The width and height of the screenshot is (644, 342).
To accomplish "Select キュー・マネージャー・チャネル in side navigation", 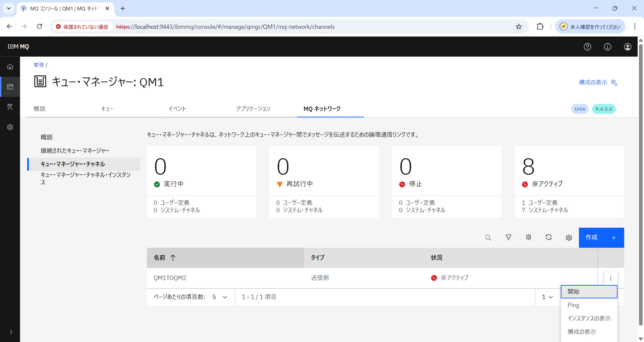I will (x=84, y=164).
